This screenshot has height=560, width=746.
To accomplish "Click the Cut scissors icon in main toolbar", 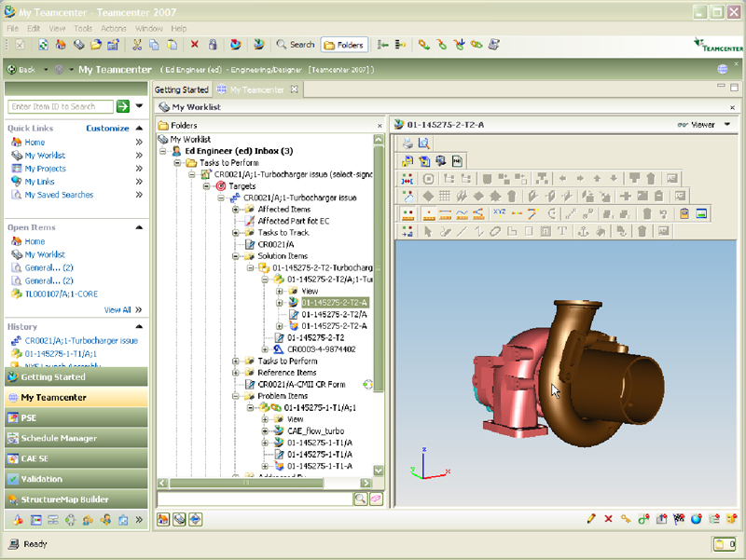I will pyautogui.click(x=137, y=45).
